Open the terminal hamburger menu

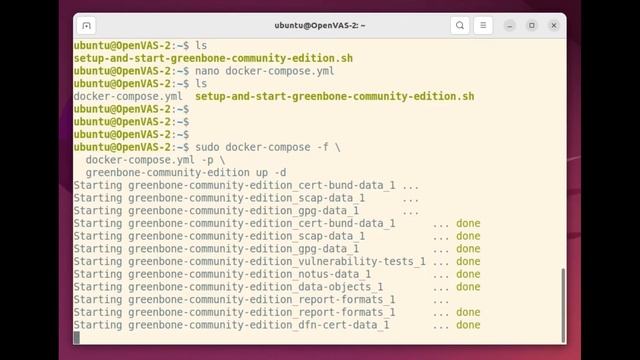point(483,26)
